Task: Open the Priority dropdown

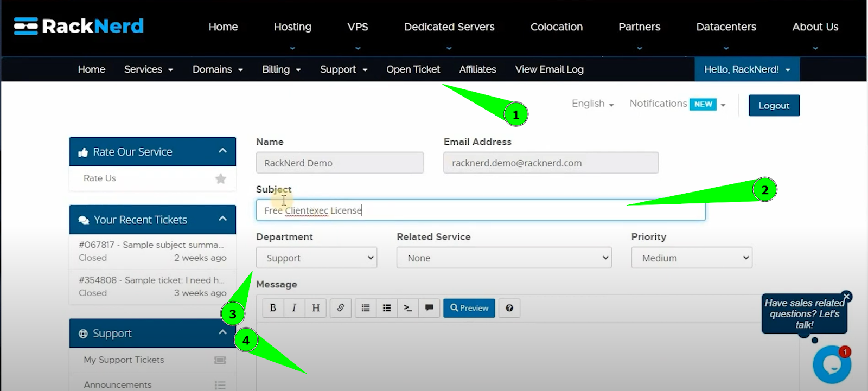Action: [692, 258]
